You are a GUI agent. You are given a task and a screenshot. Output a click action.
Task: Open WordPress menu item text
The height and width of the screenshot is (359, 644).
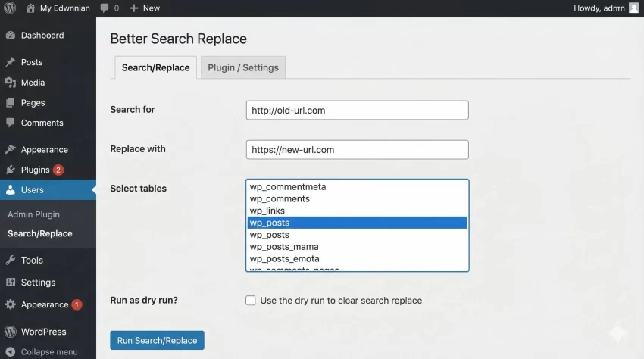click(43, 332)
